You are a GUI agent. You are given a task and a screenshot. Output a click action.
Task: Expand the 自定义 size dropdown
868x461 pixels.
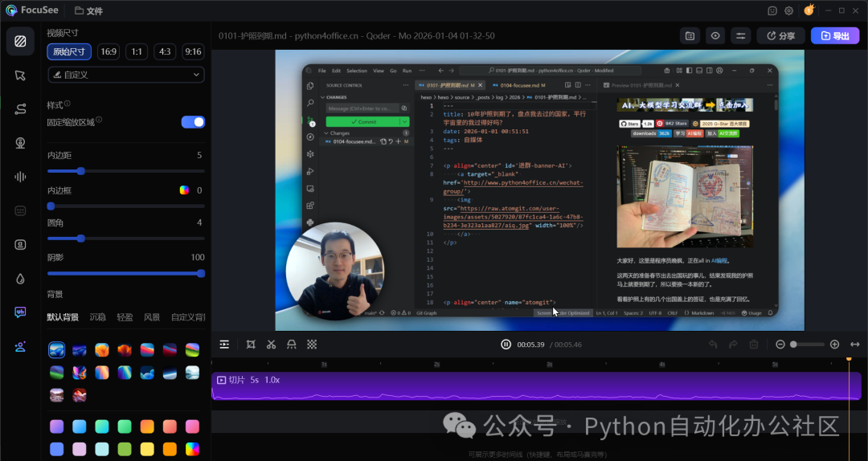tap(126, 75)
